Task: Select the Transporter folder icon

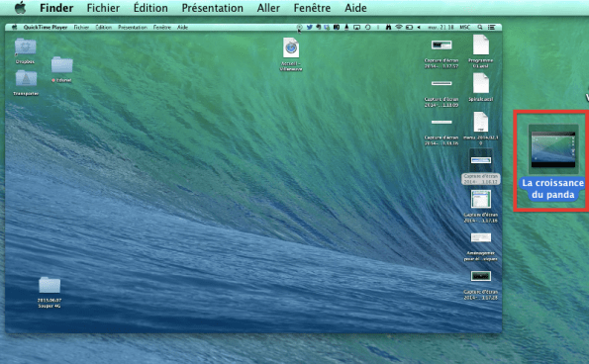Action: (26, 78)
